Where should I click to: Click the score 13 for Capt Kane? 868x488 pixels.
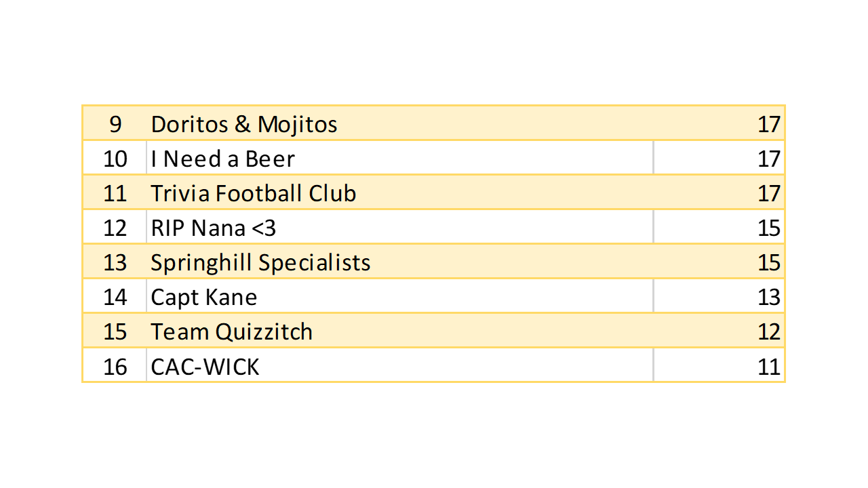tap(769, 297)
